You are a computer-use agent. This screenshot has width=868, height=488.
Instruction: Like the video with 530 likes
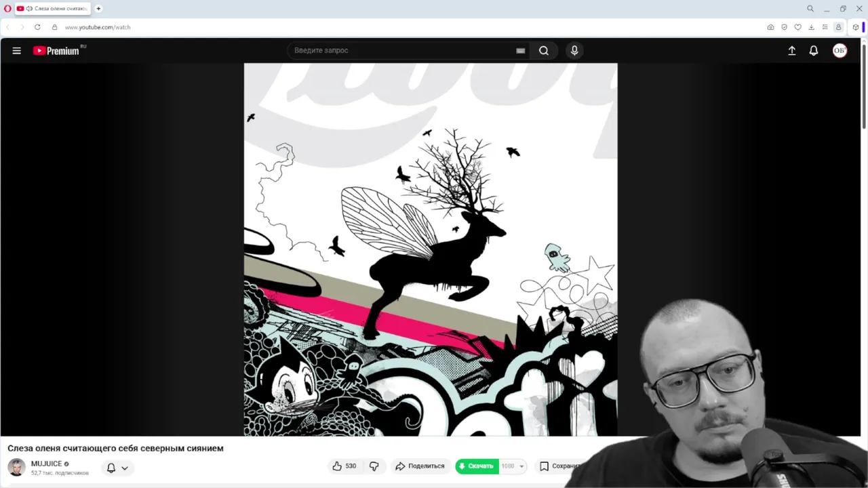344,466
